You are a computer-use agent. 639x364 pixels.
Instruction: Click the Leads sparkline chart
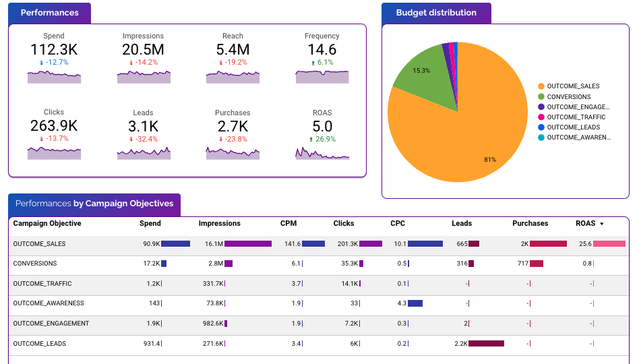coord(144,154)
